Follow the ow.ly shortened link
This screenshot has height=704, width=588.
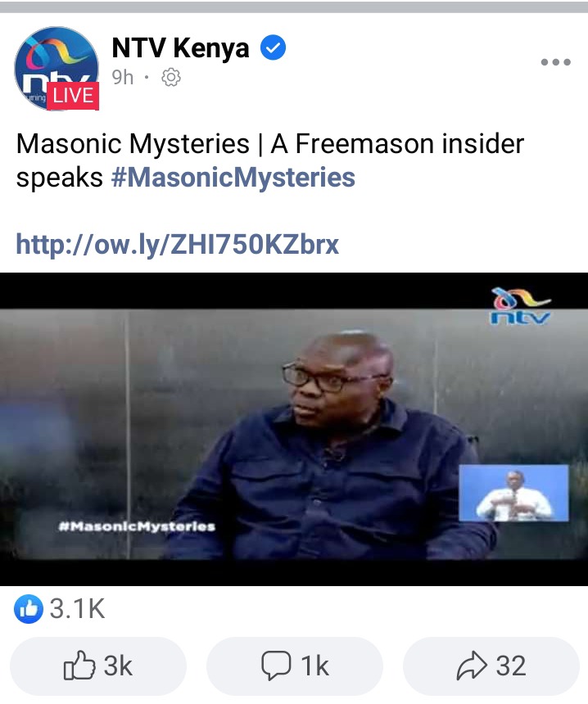178,244
